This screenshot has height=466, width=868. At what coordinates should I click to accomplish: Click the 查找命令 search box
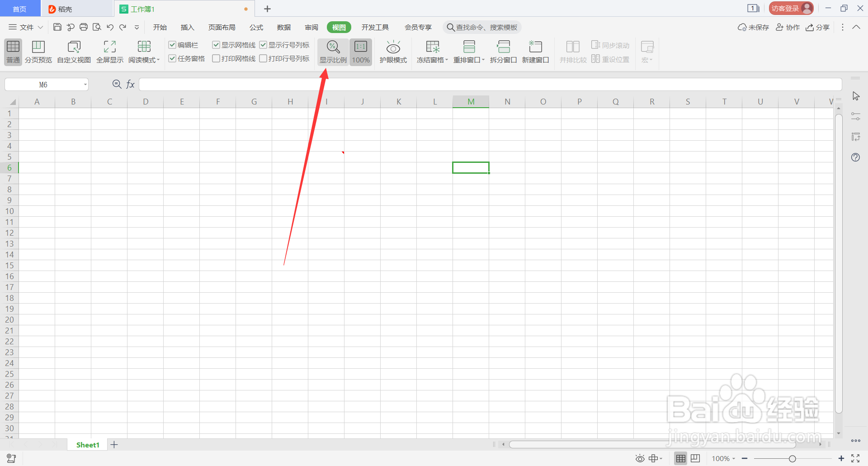click(482, 27)
